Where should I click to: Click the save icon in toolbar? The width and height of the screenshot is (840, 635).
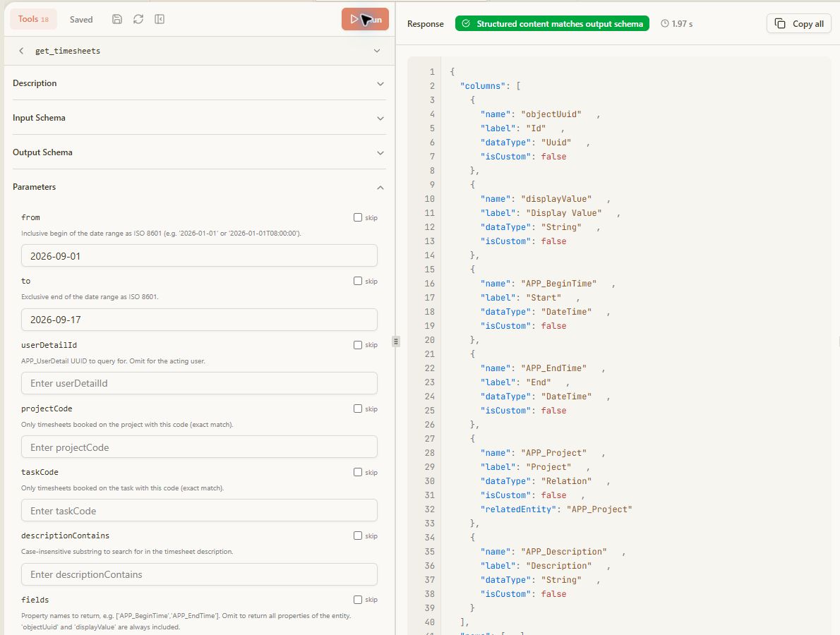[x=116, y=19]
